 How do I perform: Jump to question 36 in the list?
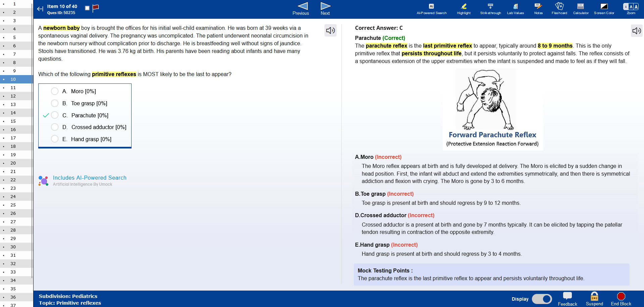click(x=16, y=297)
